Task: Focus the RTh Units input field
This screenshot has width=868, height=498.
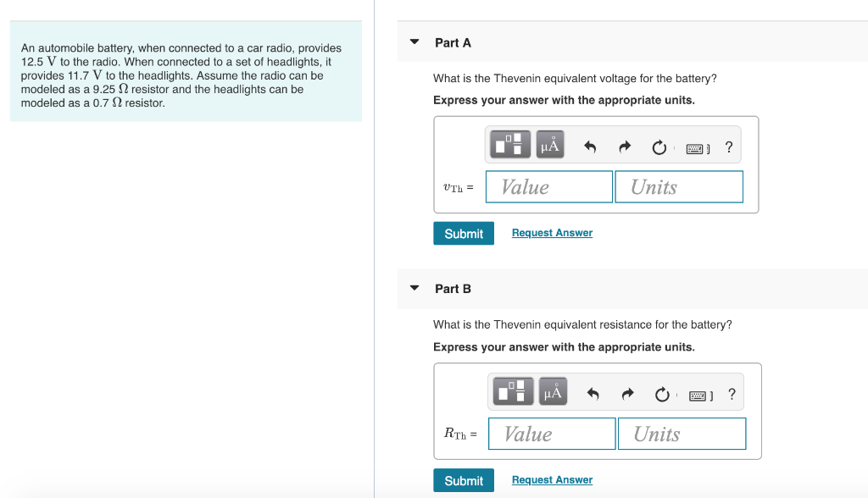Action: tap(682, 434)
